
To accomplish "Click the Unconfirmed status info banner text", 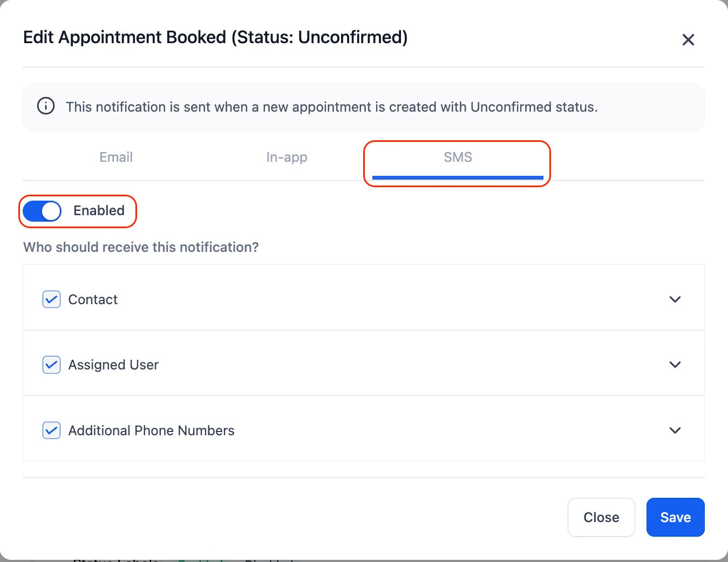I will click(x=332, y=107).
